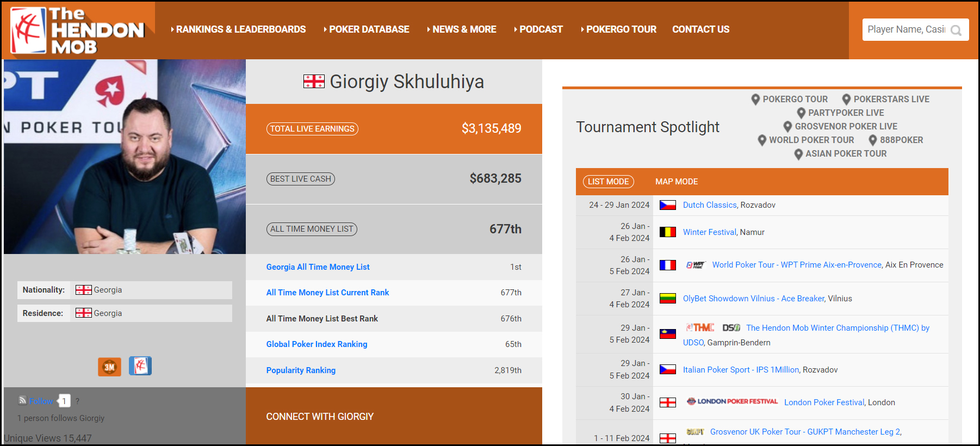Click Giorgiy's profile photo
The height and width of the screenshot is (446, 980).
pos(125,157)
